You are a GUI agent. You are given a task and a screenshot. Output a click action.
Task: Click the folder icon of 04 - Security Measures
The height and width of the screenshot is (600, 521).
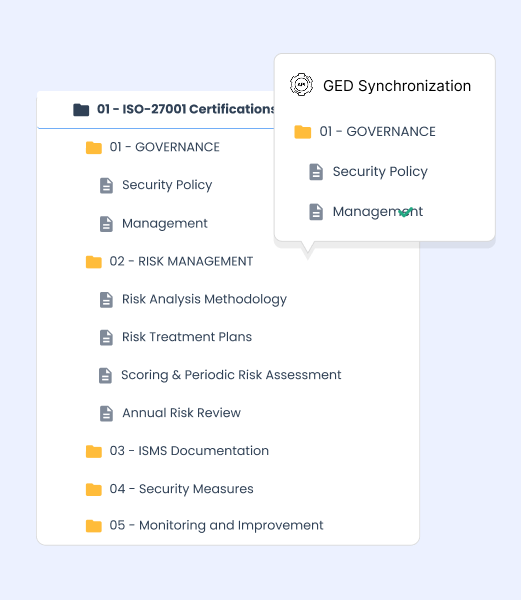[x=94, y=489]
